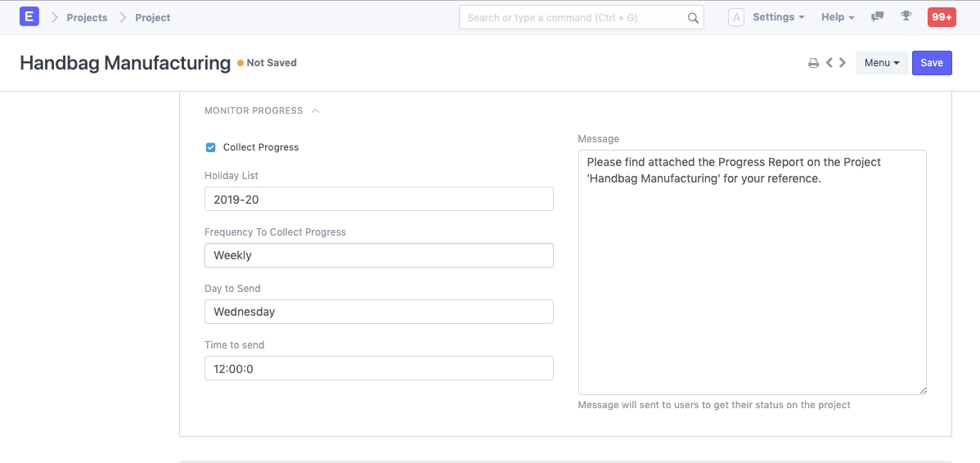Open the Help menu

coord(837,17)
